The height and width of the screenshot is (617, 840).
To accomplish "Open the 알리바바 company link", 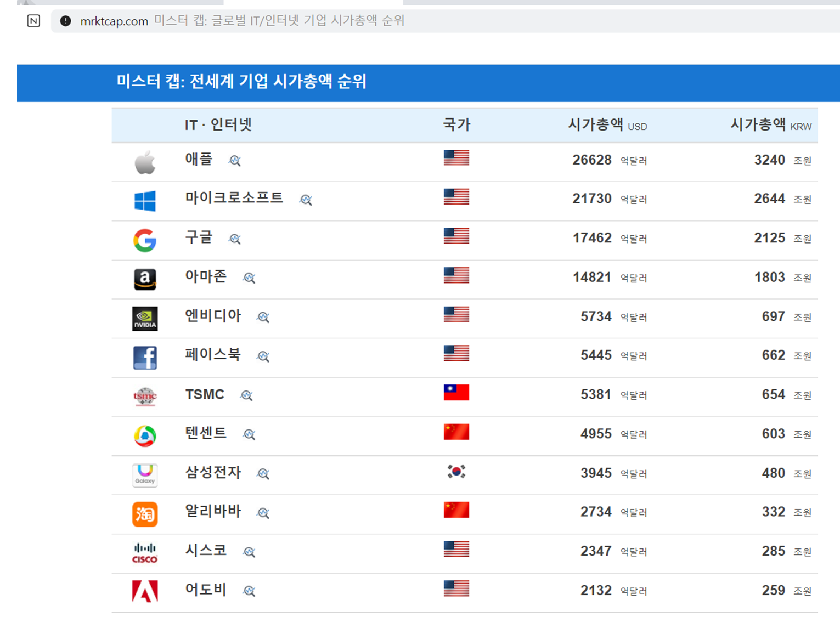I will click(213, 512).
